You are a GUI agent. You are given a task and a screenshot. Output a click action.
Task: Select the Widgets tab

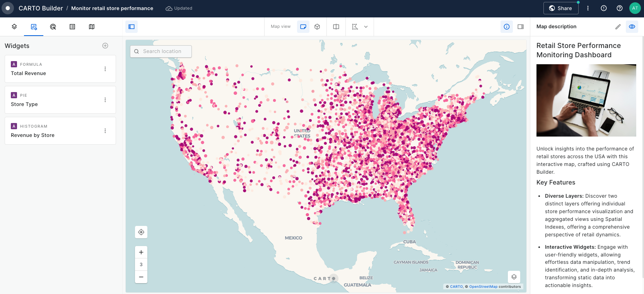pyautogui.click(x=34, y=27)
